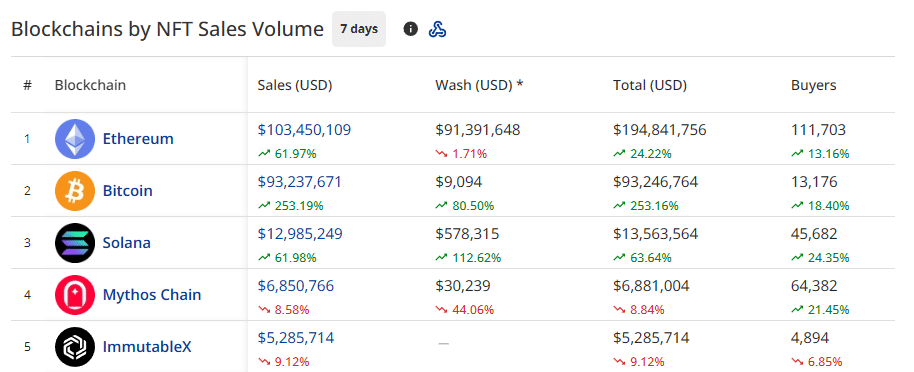Click Ethereum sales value $103,450,109
The height and width of the screenshot is (372, 914).
click(304, 129)
